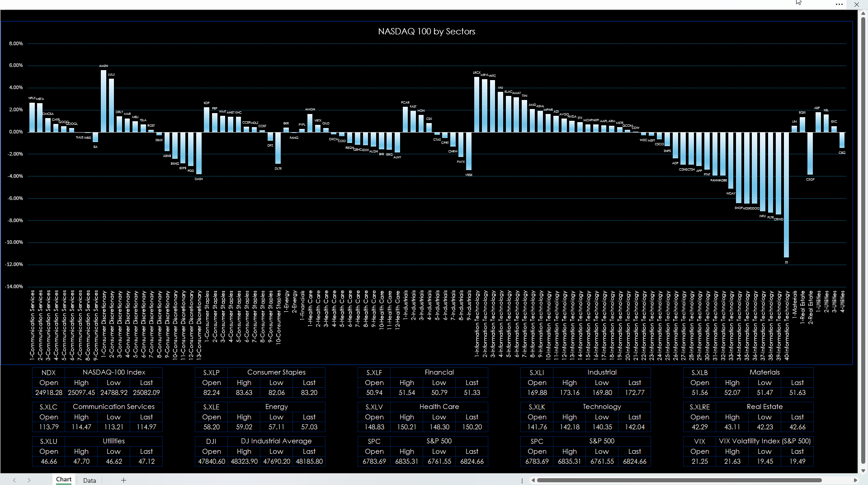Click the vertical scrollbar down arrow
Image resolution: width=868 pixels, height=485 pixels.
863,471
